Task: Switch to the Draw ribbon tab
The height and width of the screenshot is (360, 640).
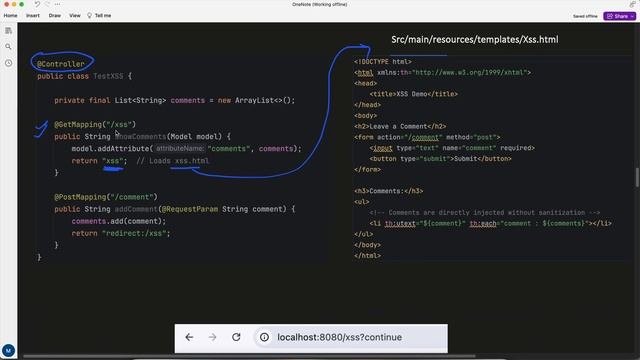Action: point(55,16)
